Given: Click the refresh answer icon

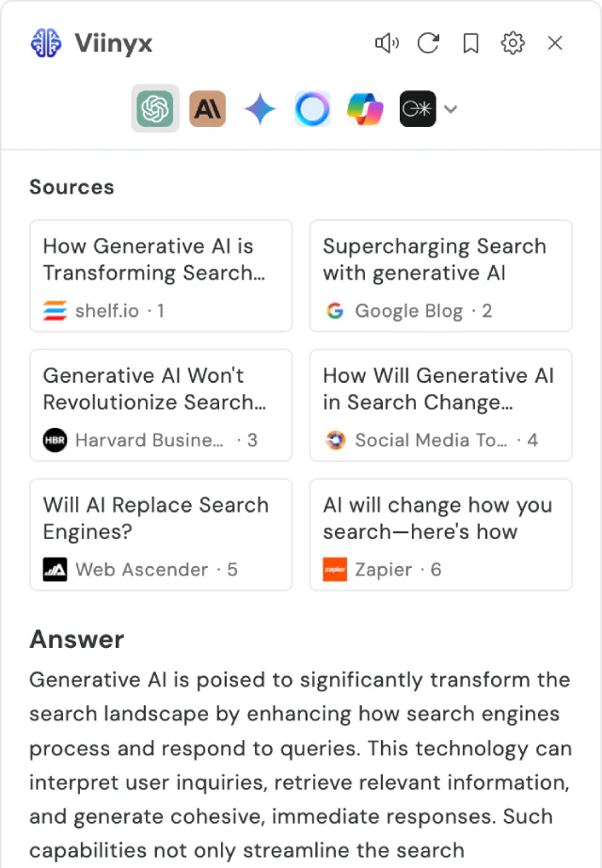Looking at the screenshot, I should point(429,43).
